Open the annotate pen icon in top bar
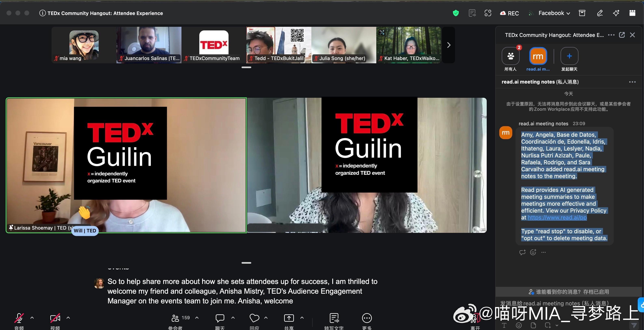Viewport: 644px width, 330px height. click(600, 13)
